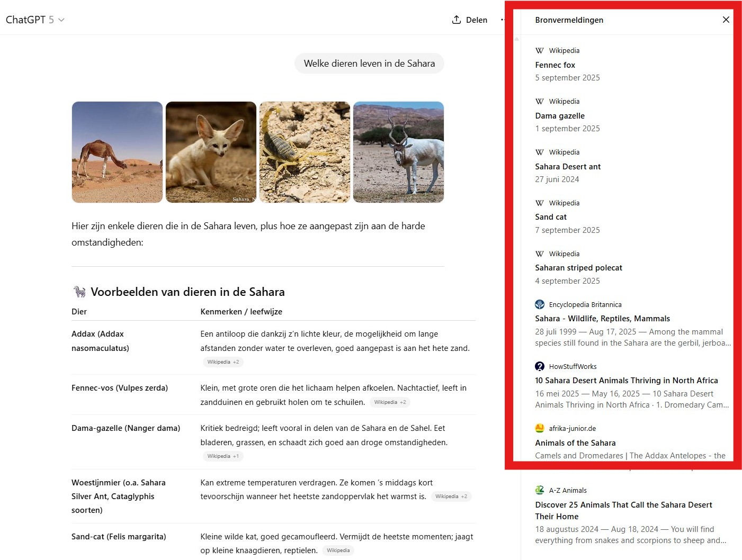Click the Wikipedia icon above Sahara Desert ant

(540, 152)
